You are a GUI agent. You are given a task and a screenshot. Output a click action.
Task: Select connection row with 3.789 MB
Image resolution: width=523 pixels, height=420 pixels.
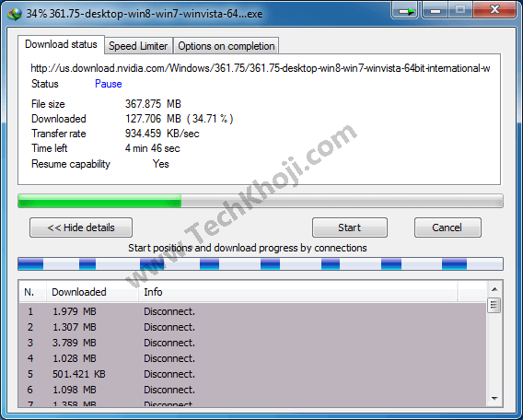tap(252, 343)
